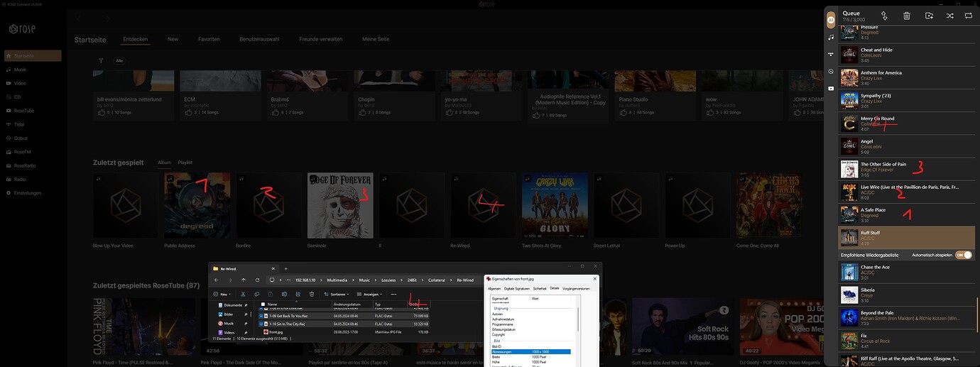Viewport: 980px width, 367px height.
Task: Select the Tidal queue source icon
Action: pos(831,54)
